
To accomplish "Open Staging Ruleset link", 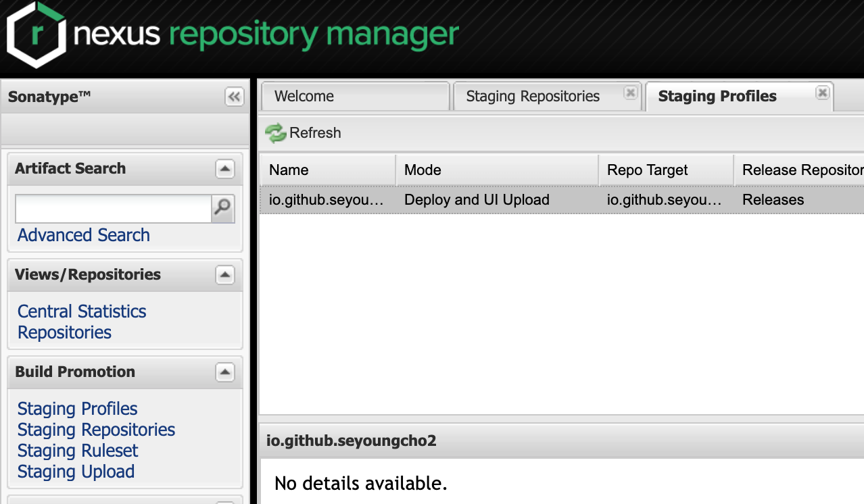I will 78,451.
